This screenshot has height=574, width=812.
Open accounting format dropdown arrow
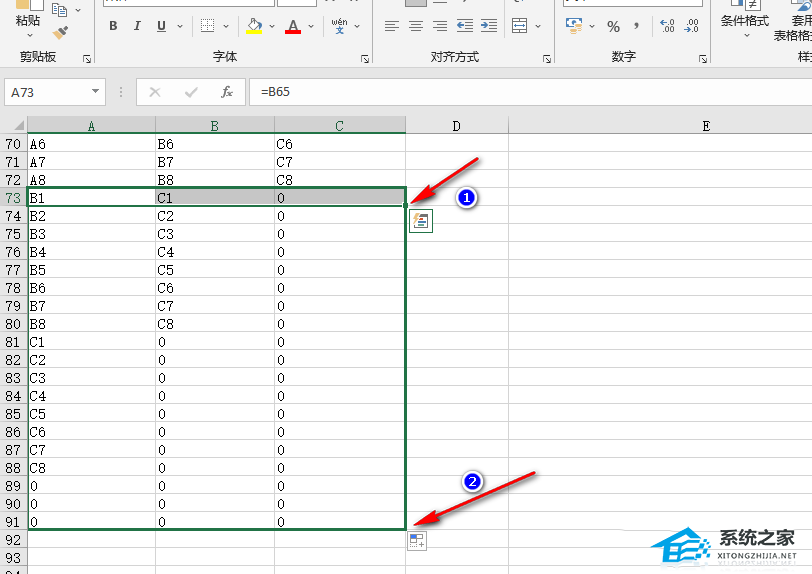coord(592,26)
